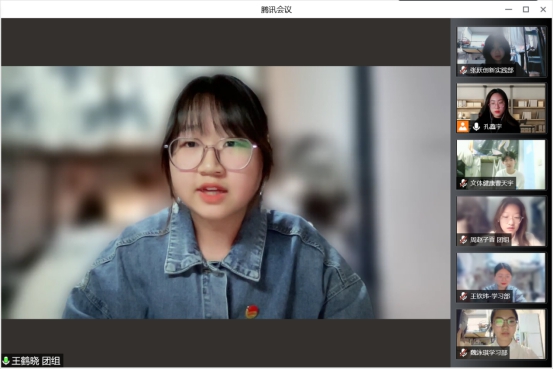Select the 张跃创新实践部 video thumbnail

pos(501,52)
